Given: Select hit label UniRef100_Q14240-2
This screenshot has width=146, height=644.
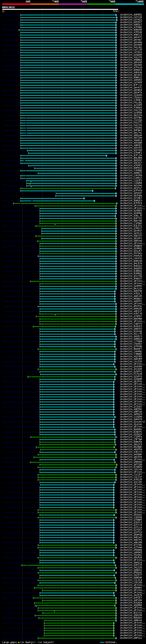Looking at the screenshot, I should pos(132,422).
